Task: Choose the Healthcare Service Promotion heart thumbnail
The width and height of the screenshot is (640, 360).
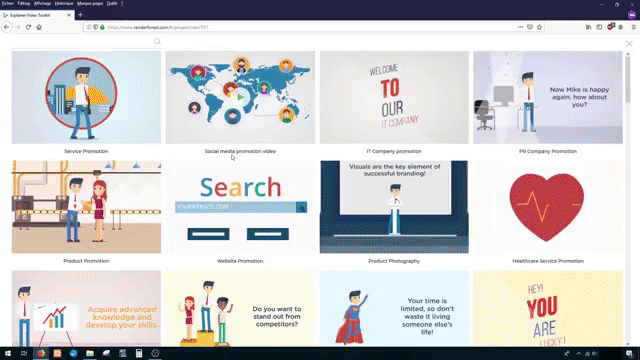Action: point(548,207)
